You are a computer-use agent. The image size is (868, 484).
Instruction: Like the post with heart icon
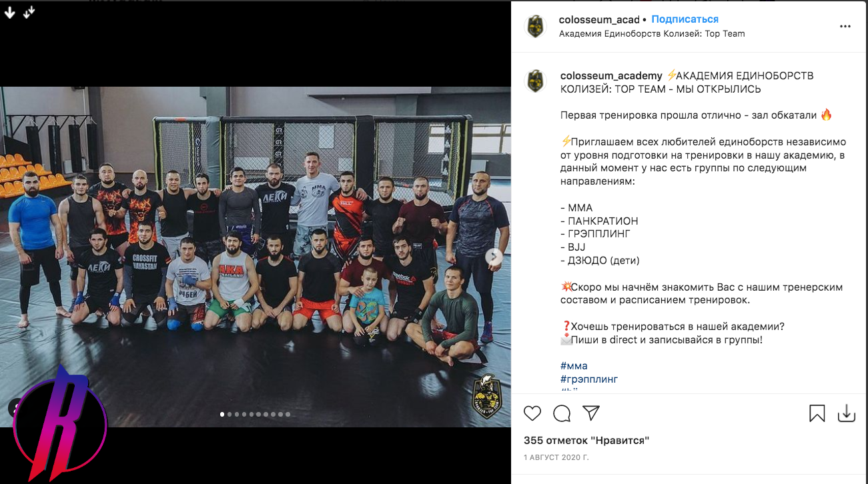tap(532, 413)
